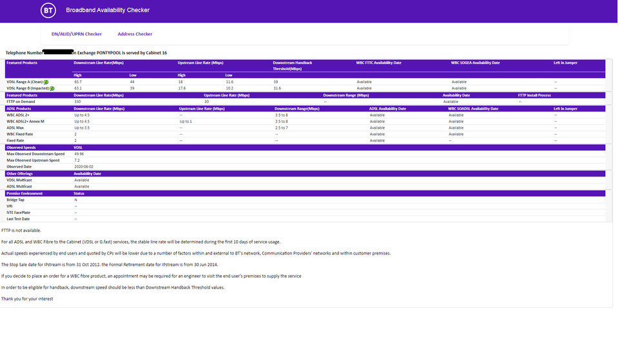644x362 pixels.
Task: Switch to the Address Checker tab
Action: (135, 34)
